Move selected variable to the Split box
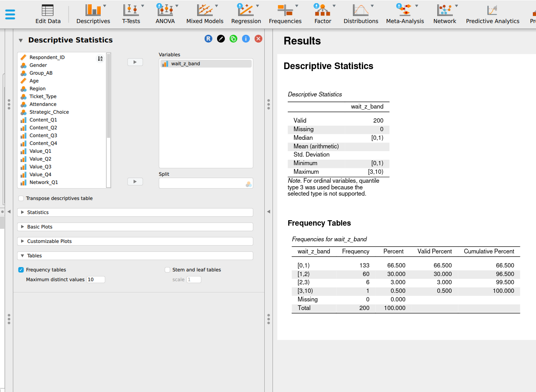Viewport: 536px width, 392px height. [135, 182]
